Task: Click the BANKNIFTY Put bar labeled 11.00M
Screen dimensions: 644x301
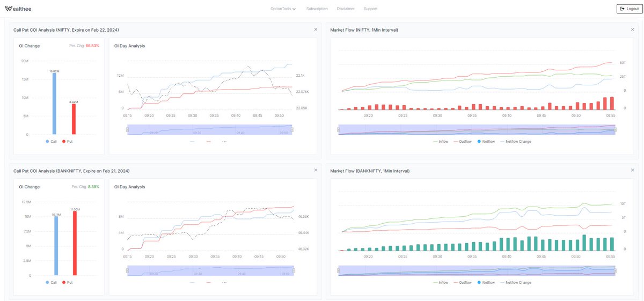Action: tap(75, 243)
